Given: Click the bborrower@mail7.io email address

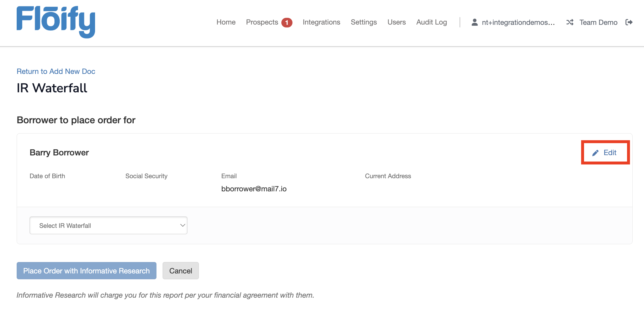Looking at the screenshot, I should click(x=254, y=189).
